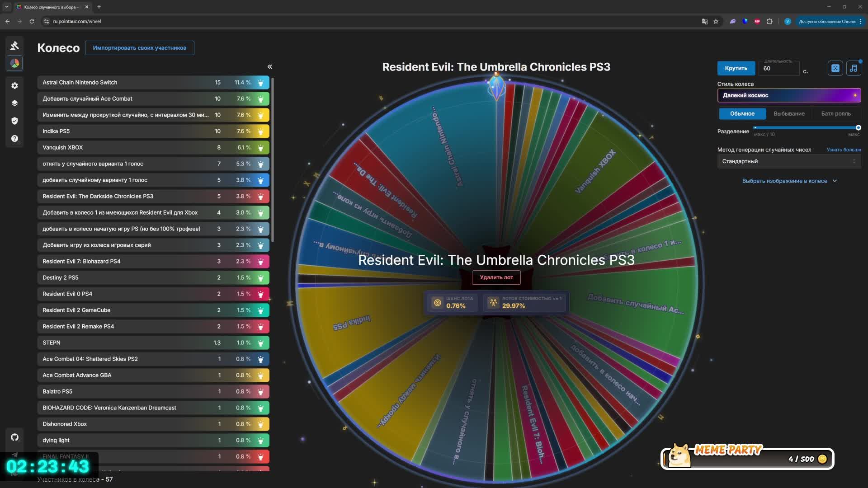Open the shield checkmark sidebar icon
This screenshot has height=488, width=868.
point(14,121)
